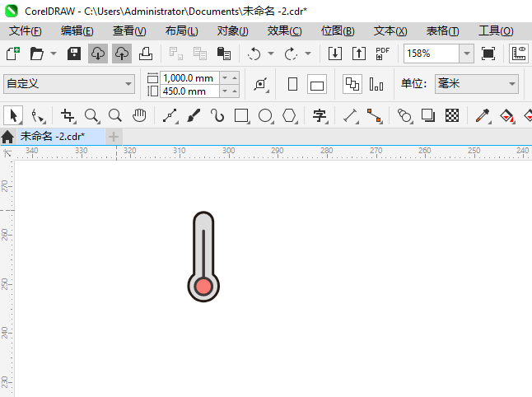Click the import icon
Viewport: 532px width, 397px height.
(335, 54)
